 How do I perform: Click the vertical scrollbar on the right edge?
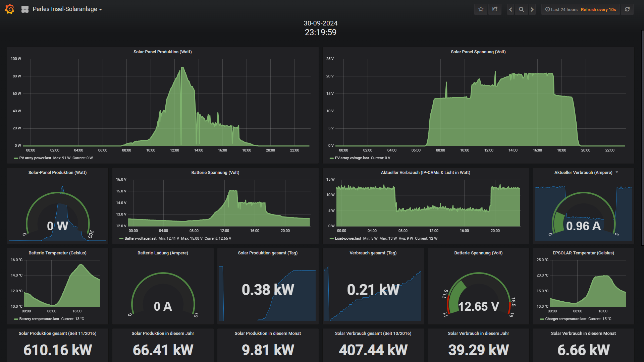[642, 137]
